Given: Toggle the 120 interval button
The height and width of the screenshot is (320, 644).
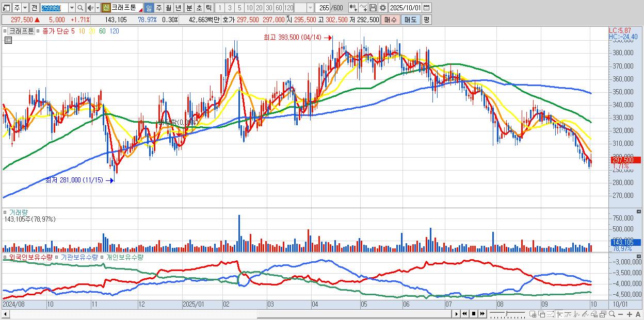Looking at the screenshot, I should (x=288, y=8).
